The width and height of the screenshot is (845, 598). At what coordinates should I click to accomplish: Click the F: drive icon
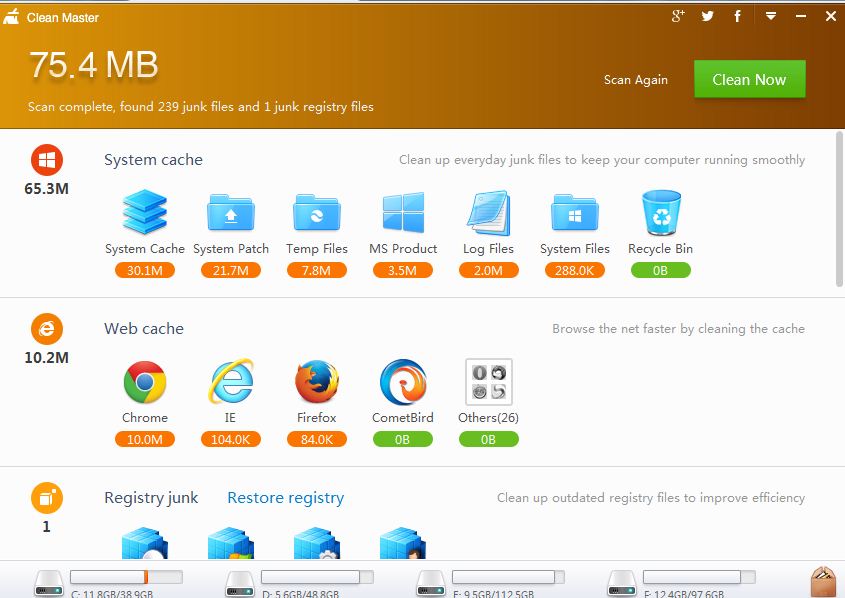point(622,584)
